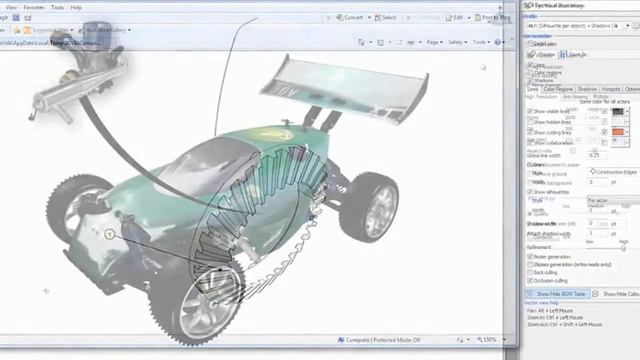Screen dimensions: 640x360
Task: Toggle Show silhouettes checkbox
Action: pyautogui.click(x=530, y=191)
